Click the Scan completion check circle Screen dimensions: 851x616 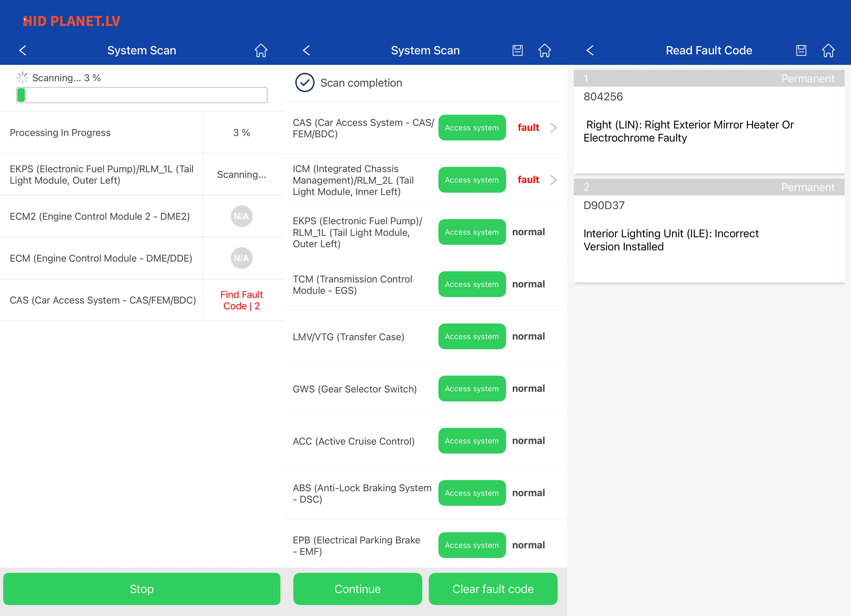click(305, 82)
